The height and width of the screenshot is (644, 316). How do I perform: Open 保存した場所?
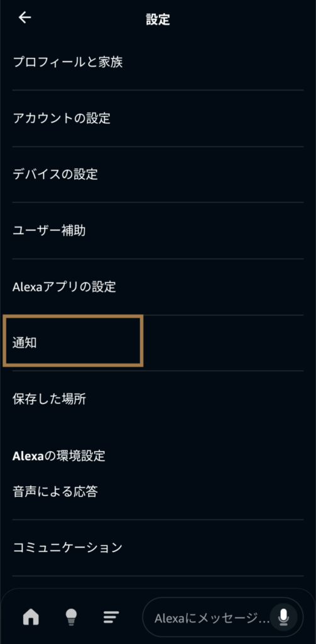point(158,398)
